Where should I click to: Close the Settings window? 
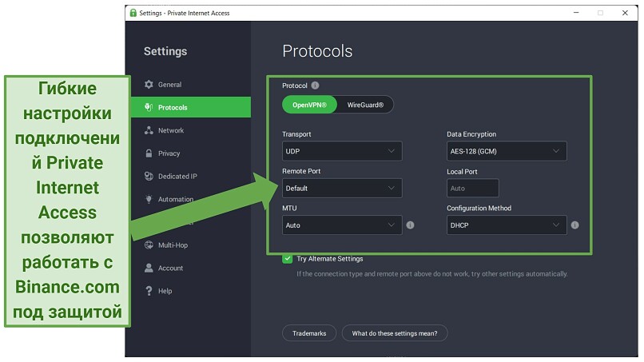click(x=625, y=13)
